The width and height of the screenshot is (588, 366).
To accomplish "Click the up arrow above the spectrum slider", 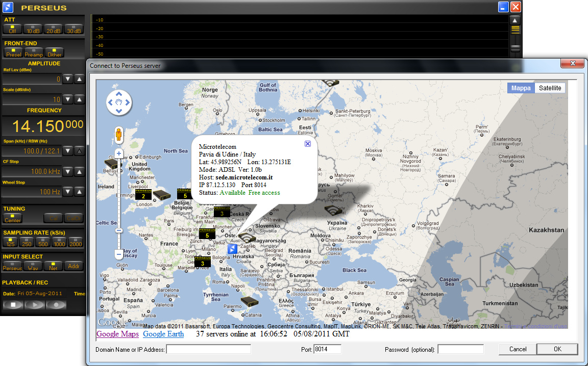I will (x=515, y=20).
